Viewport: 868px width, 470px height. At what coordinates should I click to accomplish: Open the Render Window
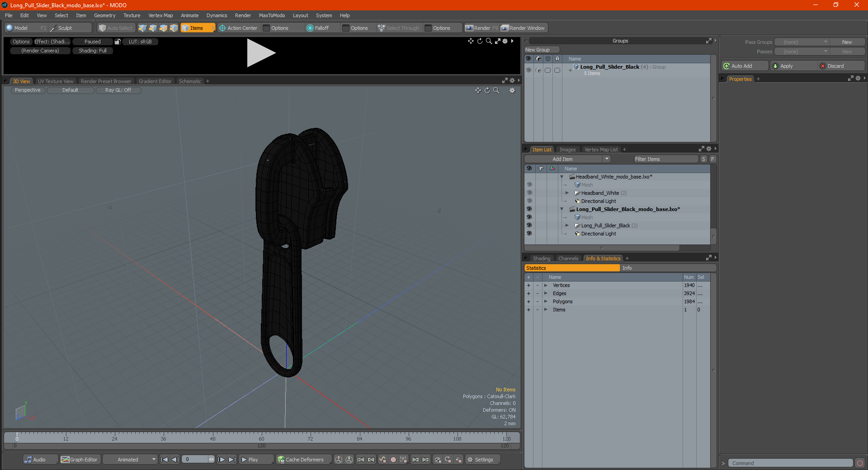click(x=524, y=28)
